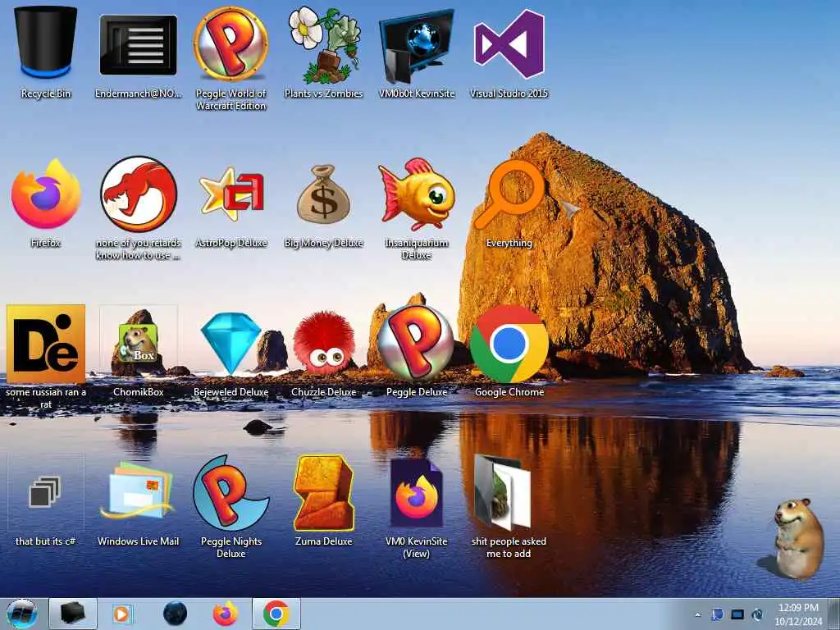
Task: Open the VM0b0t KevinSite shortcut
Action: click(x=416, y=52)
